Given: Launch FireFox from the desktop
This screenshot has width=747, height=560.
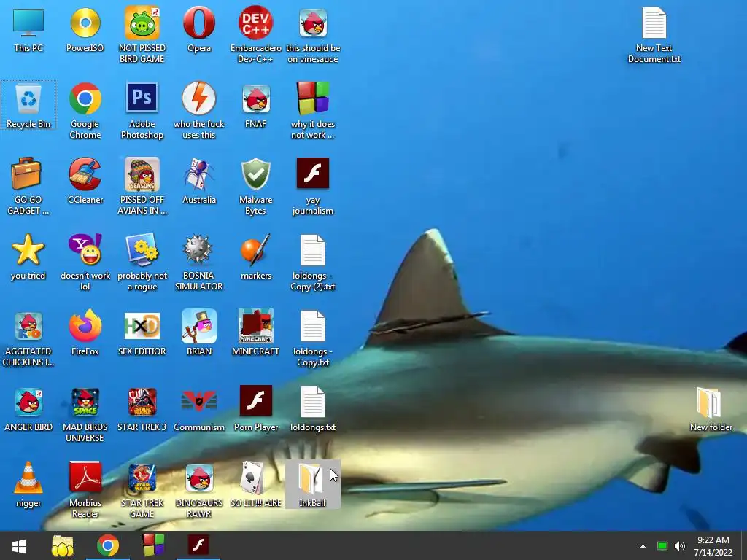Looking at the screenshot, I should 85,332.
